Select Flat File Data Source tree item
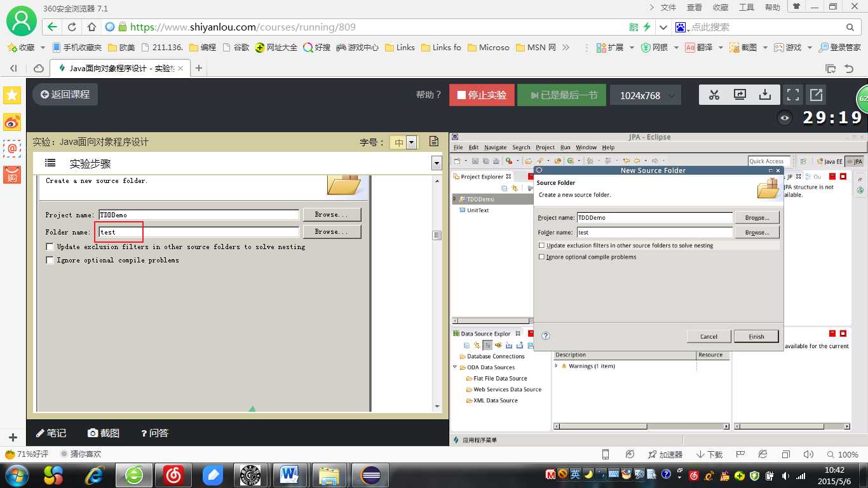The image size is (868, 488). 496,378
